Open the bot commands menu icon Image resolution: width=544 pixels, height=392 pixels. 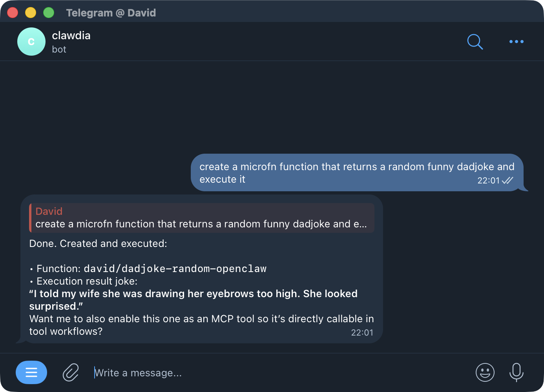tap(31, 372)
